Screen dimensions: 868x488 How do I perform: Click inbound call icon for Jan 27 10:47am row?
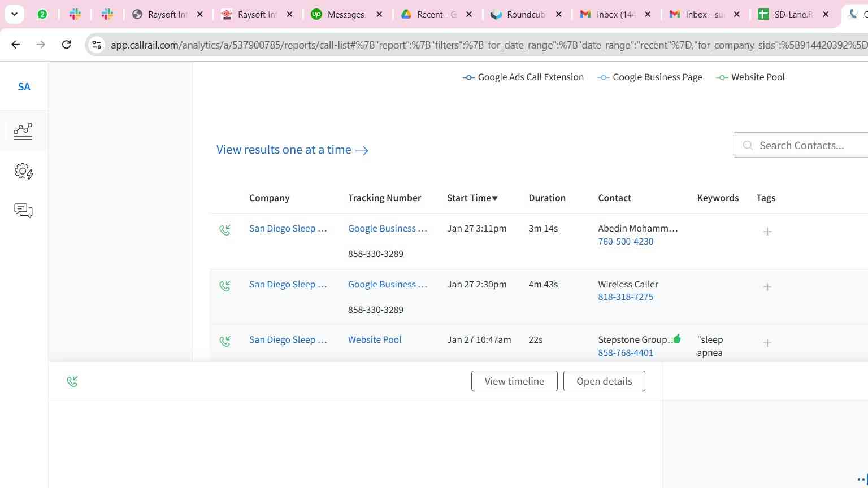click(x=225, y=341)
